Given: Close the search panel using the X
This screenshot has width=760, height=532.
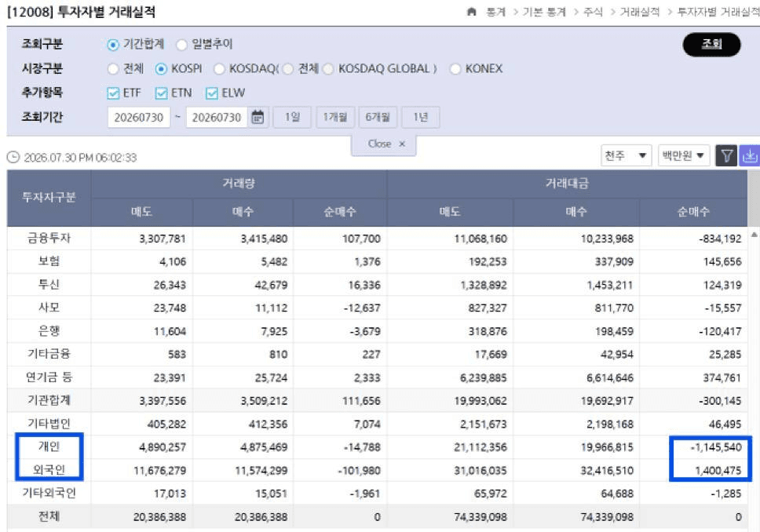Looking at the screenshot, I should (402, 144).
